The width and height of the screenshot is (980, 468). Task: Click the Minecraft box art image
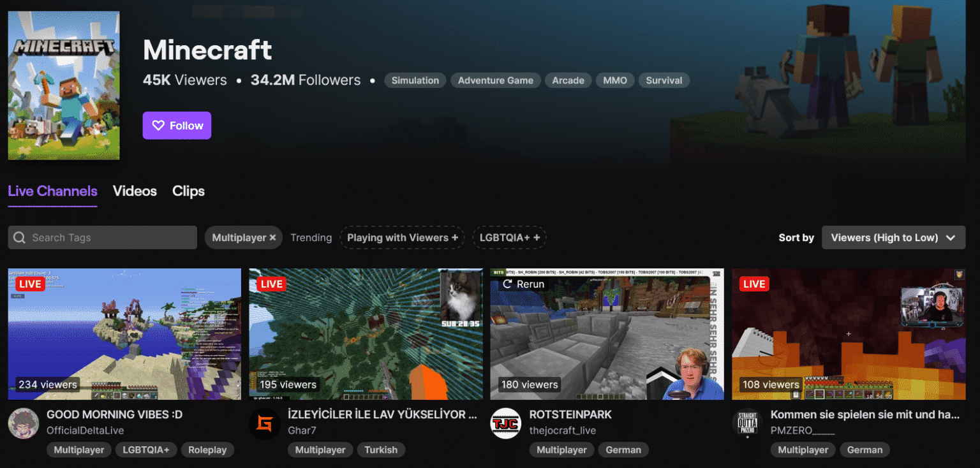click(63, 84)
